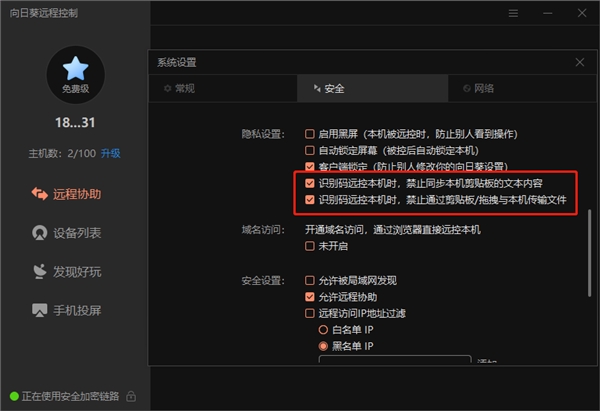Image resolution: width=600 pixels, height=411 pixels.
Task: Uncheck 禁止通过剪贴板/拖拽与本机传输文件 checkbox
Action: [x=310, y=200]
